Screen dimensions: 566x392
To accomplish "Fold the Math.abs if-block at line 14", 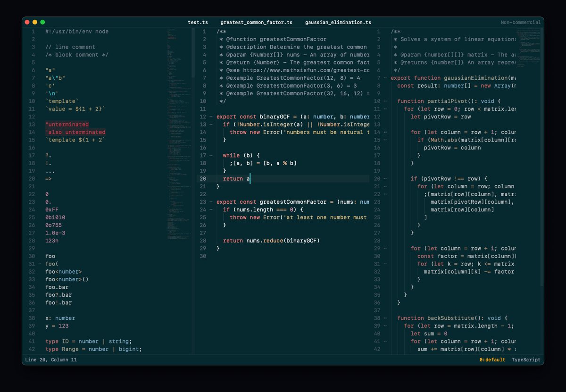I will 385,140.
